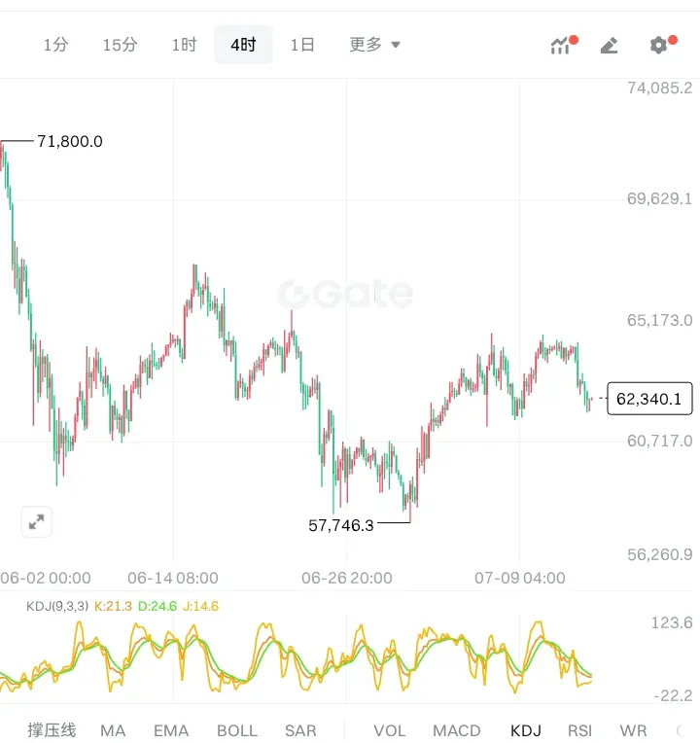Viewport: 700px width, 743px height.
Task: Expand the chart to fullscreen
Action: click(37, 521)
